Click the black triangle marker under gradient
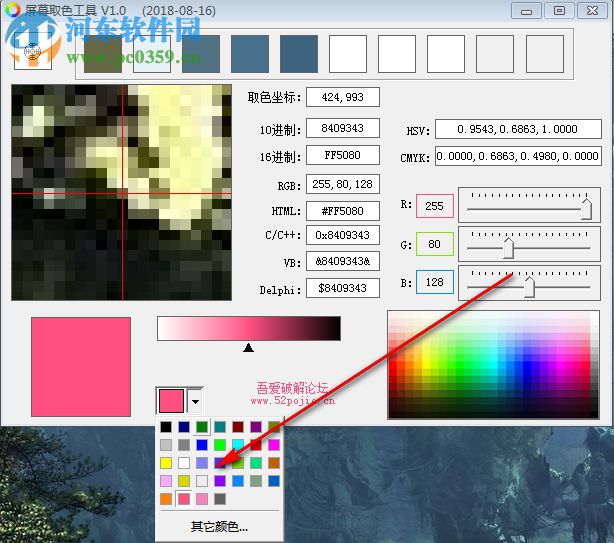614x543 pixels. coord(248,348)
